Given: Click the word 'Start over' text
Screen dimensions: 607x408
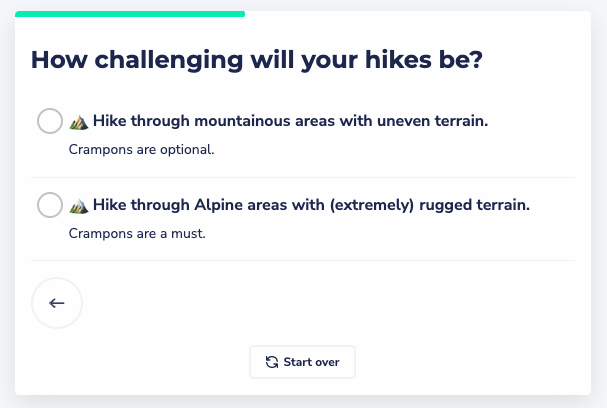Looking at the screenshot, I should pyautogui.click(x=311, y=362).
